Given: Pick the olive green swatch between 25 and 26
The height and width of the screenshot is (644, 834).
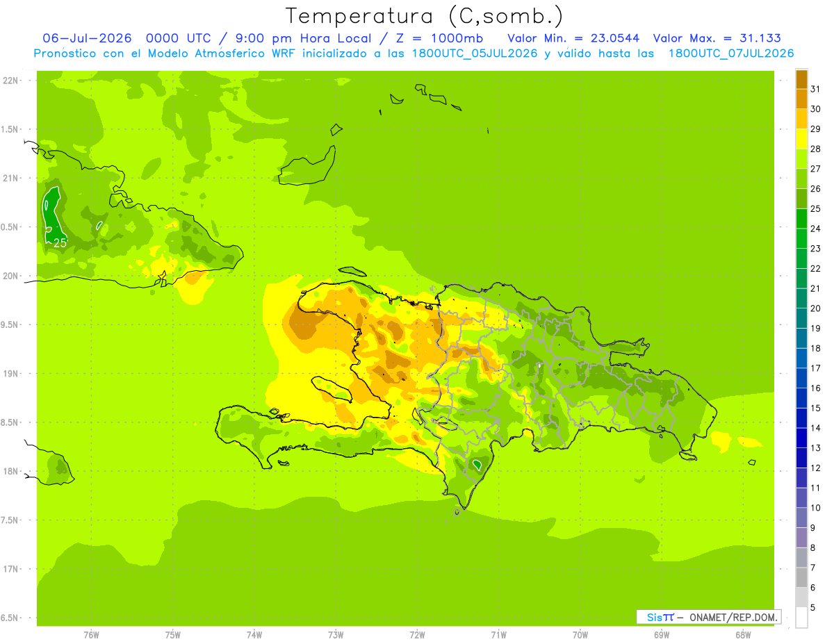Looking at the screenshot, I should (x=801, y=199).
